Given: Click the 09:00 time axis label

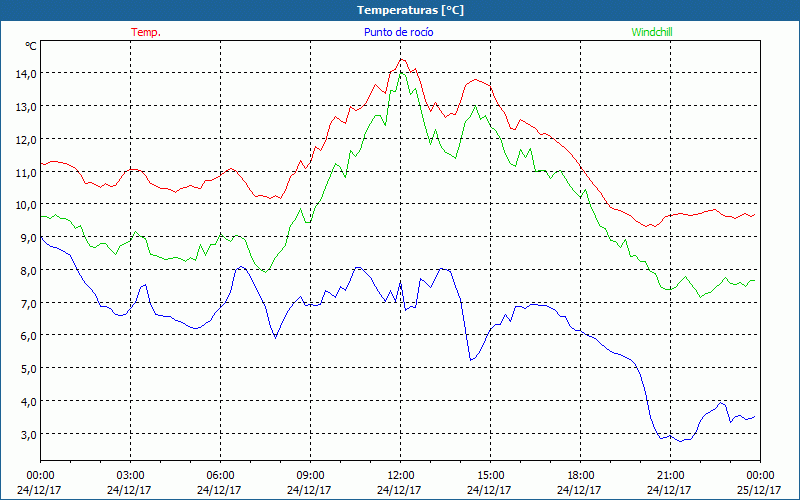Looking at the screenshot, I should 310,475.
